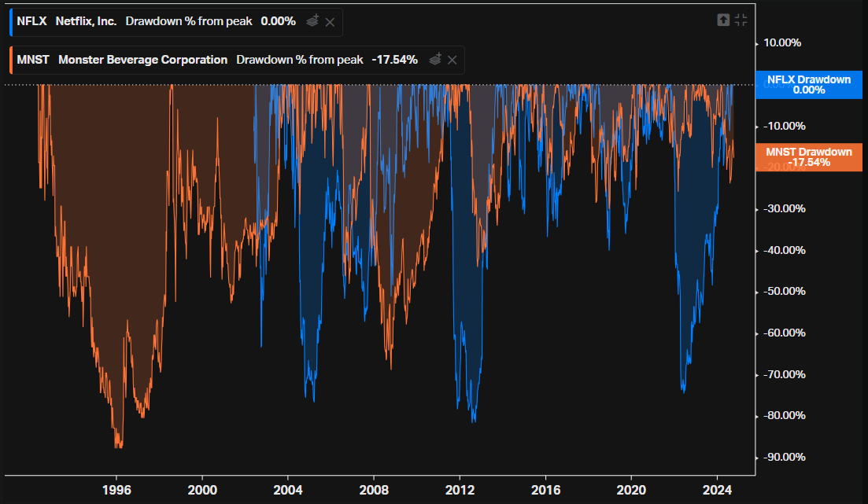Open MNST 'Drawdown % from peak' metric selector
The image size is (868, 504).
(300, 60)
